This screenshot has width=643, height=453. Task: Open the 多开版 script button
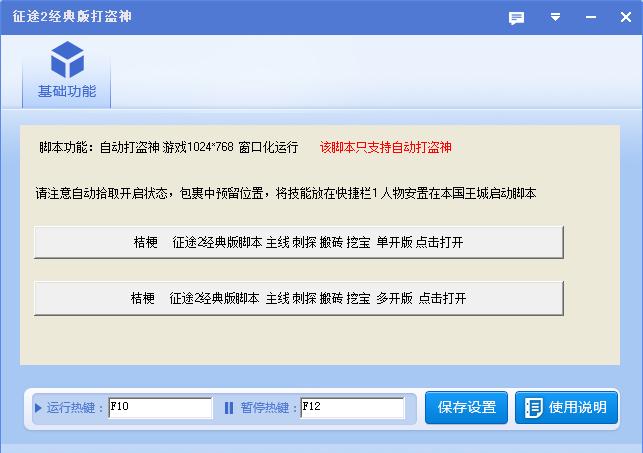click(299, 298)
